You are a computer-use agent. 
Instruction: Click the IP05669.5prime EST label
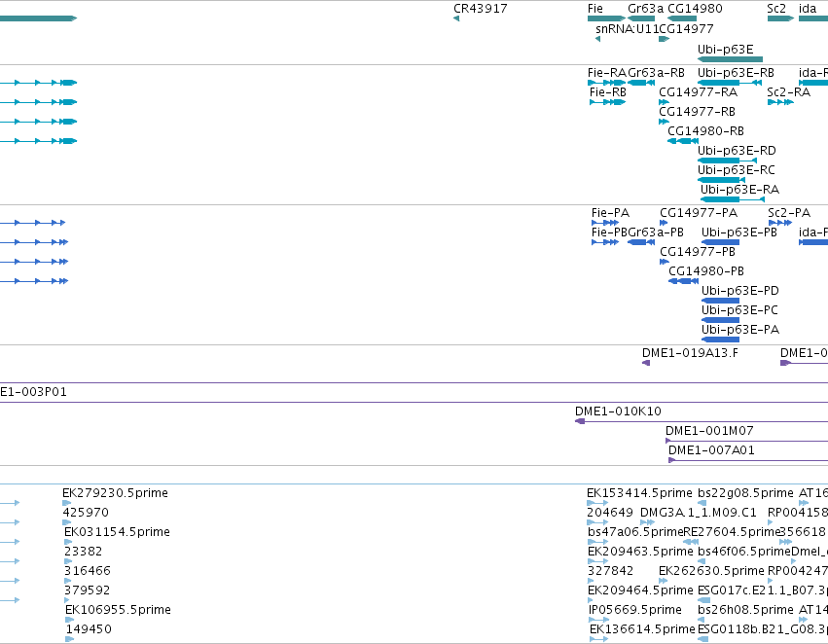coord(635,611)
